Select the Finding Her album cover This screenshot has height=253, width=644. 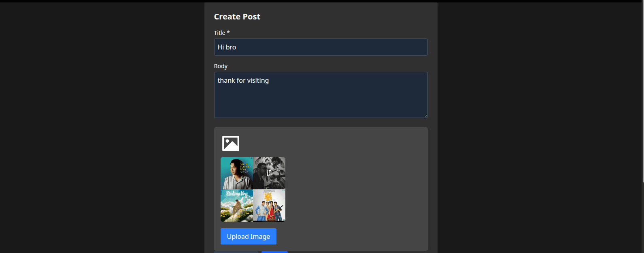pyautogui.click(x=237, y=206)
